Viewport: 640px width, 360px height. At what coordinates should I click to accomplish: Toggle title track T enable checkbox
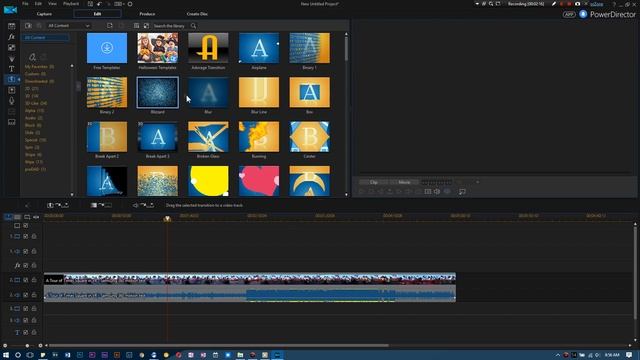pyautogui.click(x=26, y=333)
